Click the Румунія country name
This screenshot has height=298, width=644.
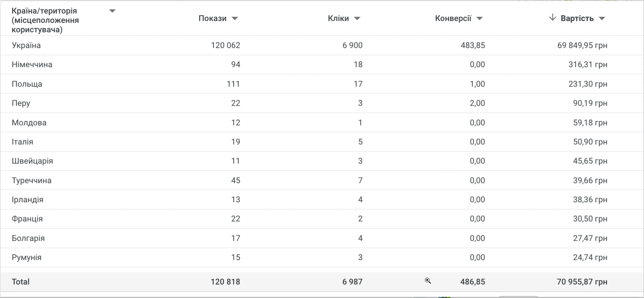coord(26,257)
